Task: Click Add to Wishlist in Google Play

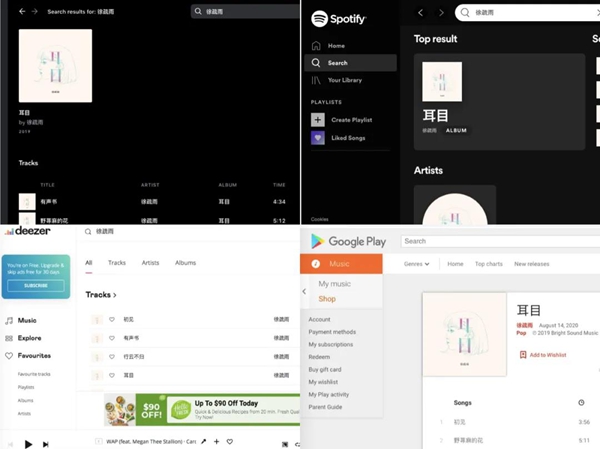Action: click(x=543, y=355)
